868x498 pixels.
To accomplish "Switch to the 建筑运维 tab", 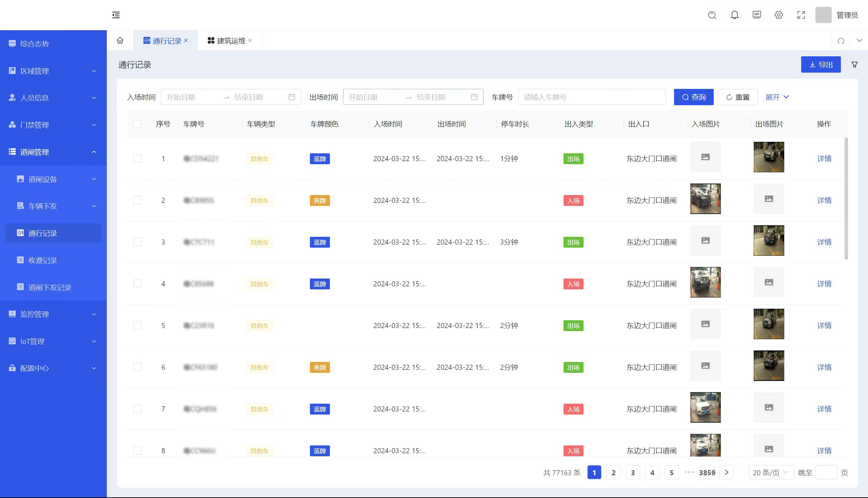I will point(230,41).
